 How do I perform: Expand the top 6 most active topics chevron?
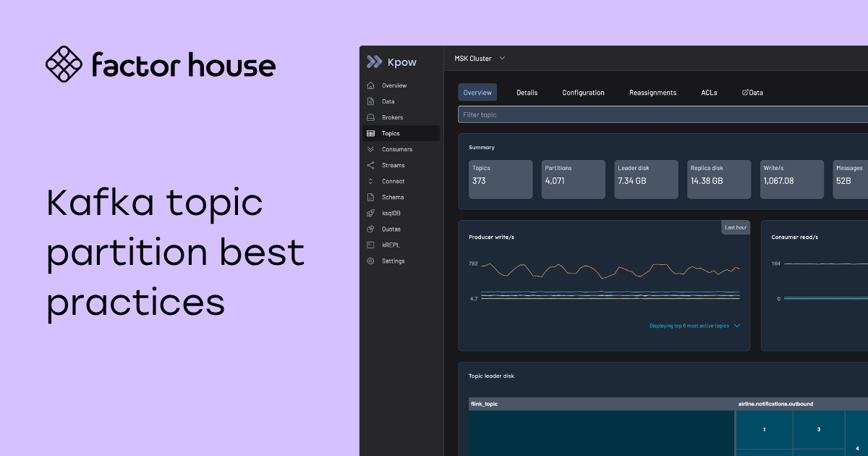click(737, 326)
